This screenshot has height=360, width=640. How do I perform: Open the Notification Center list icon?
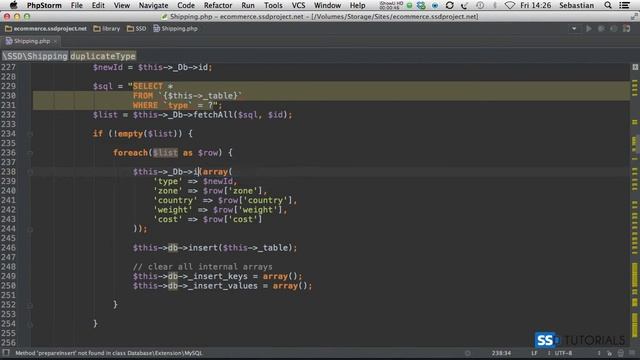[624, 5]
